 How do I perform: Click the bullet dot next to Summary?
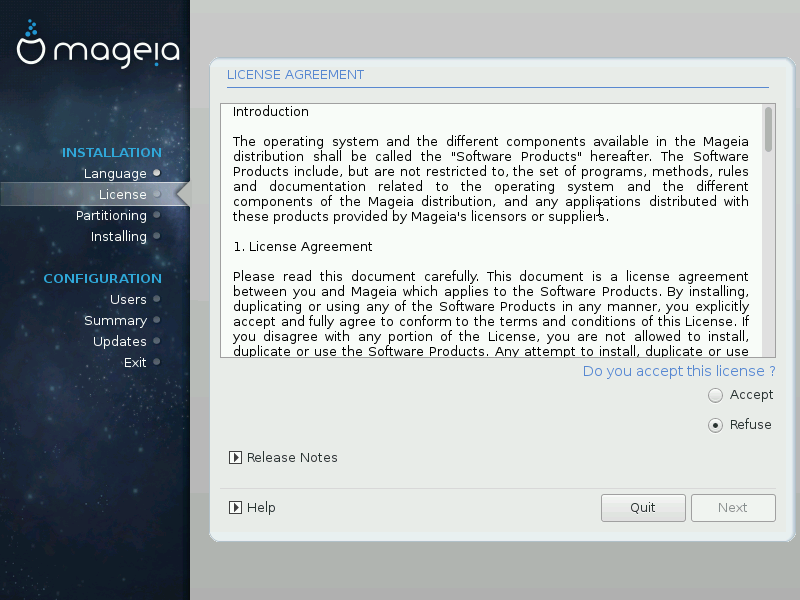[157, 320]
